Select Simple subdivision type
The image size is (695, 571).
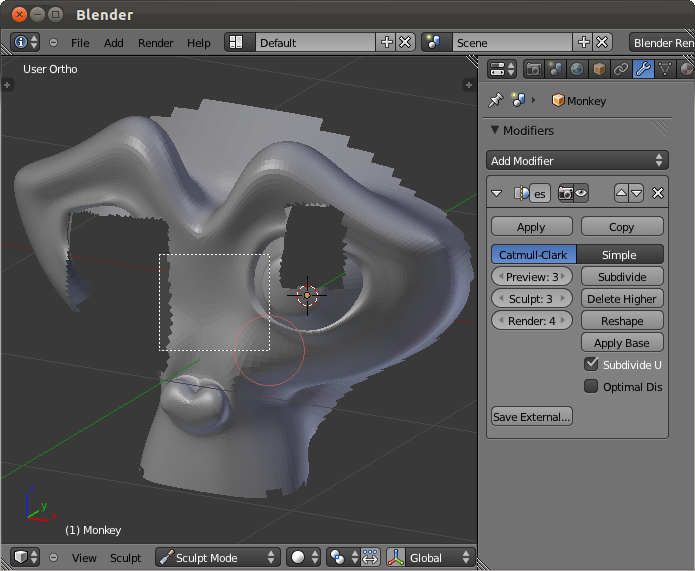tap(620, 254)
